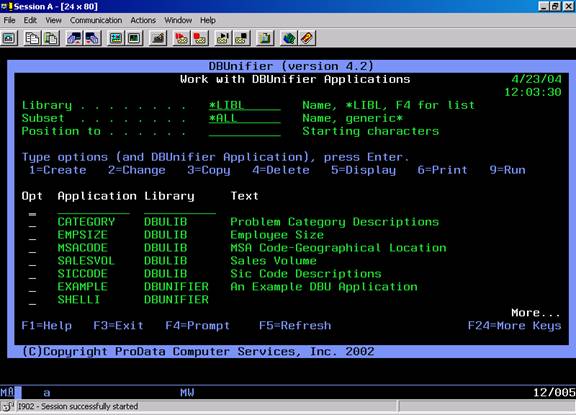Click the Receive File from Host icon
Viewport: 576px width, 415px height.
93,38
